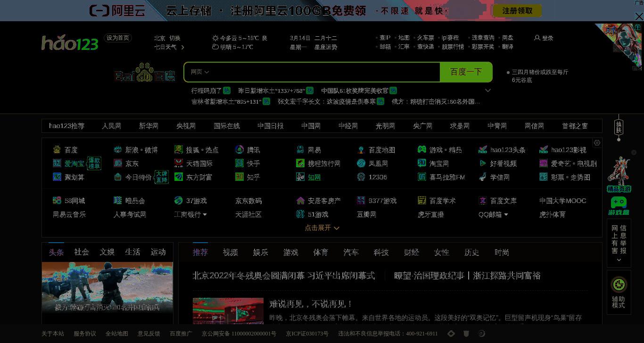Open the 携程旅行网 icon

point(300,163)
